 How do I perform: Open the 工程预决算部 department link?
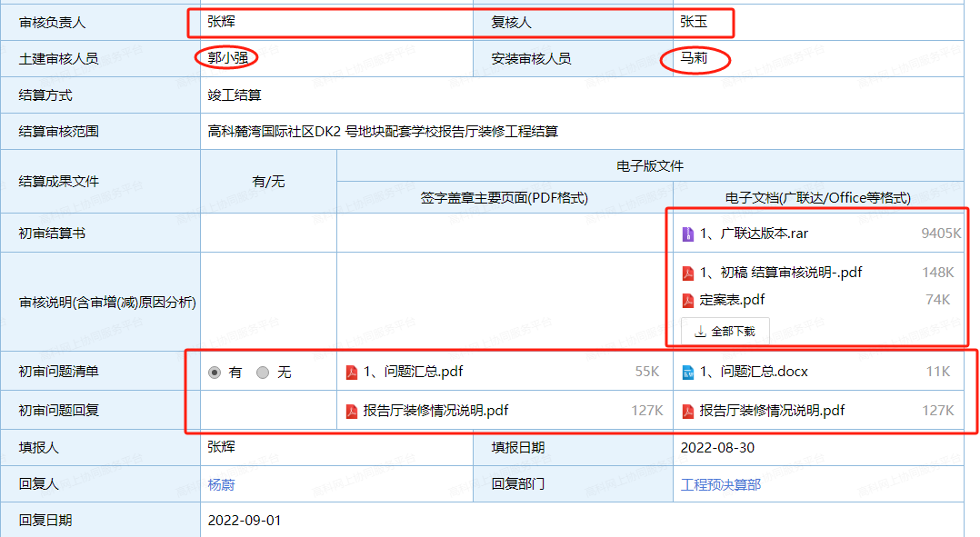(x=720, y=484)
